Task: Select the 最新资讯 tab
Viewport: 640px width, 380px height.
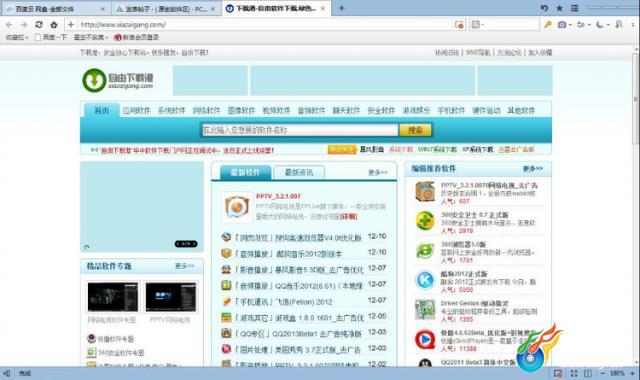Action: tap(299, 173)
